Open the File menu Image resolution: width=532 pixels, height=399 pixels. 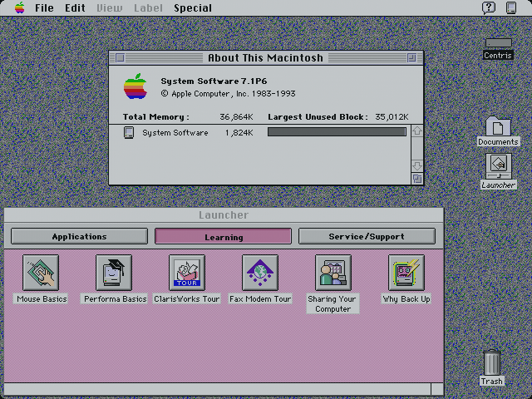click(44, 7)
